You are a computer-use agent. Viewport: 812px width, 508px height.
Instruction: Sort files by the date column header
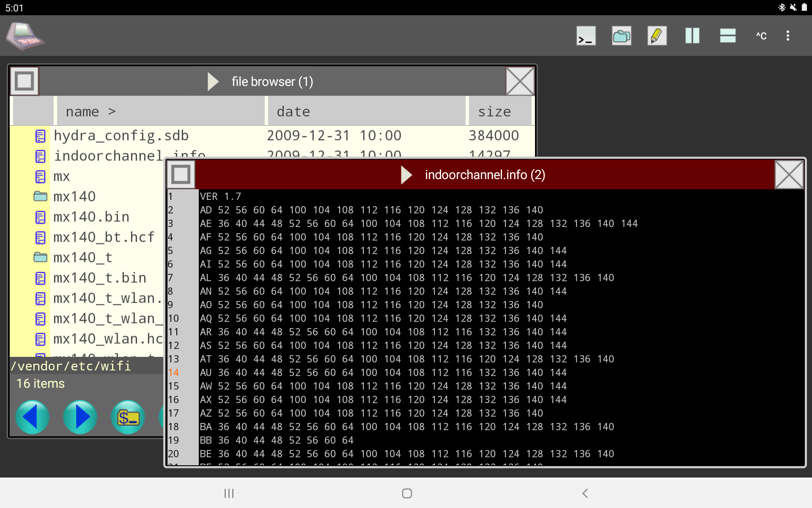[294, 111]
